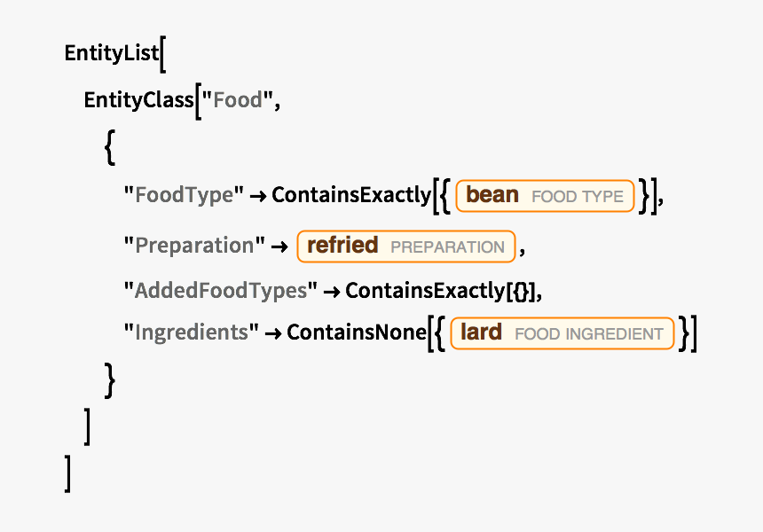Click the "FoodType" property key

click(184, 195)
